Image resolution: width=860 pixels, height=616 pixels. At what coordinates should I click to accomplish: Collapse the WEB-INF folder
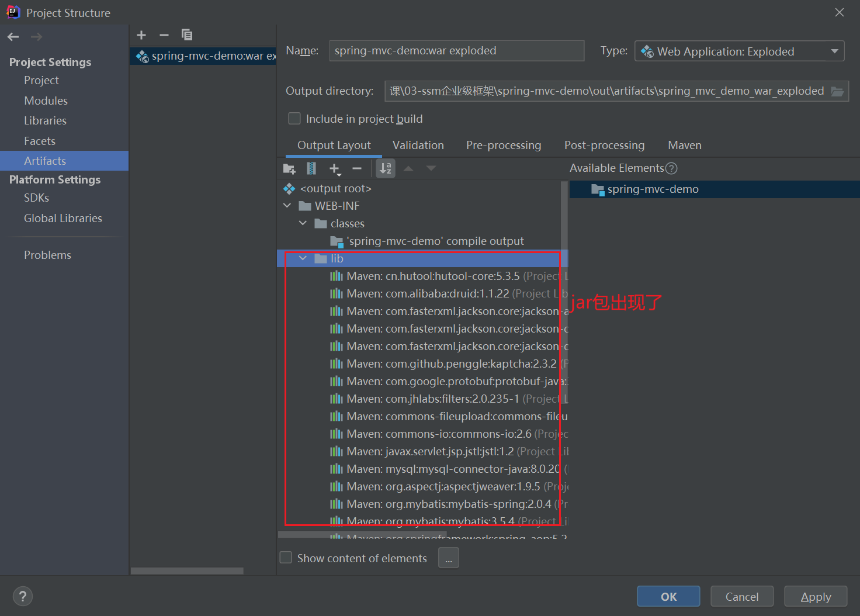tap(287, 206)
